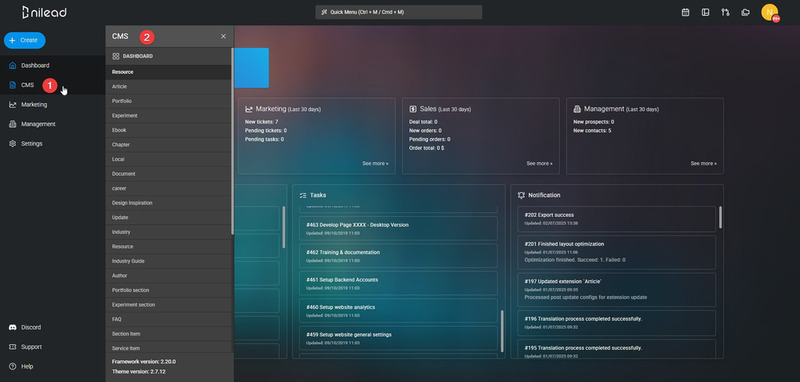Select career in the CMS panel
Viewport: 800px width, 382px height.
168,188
